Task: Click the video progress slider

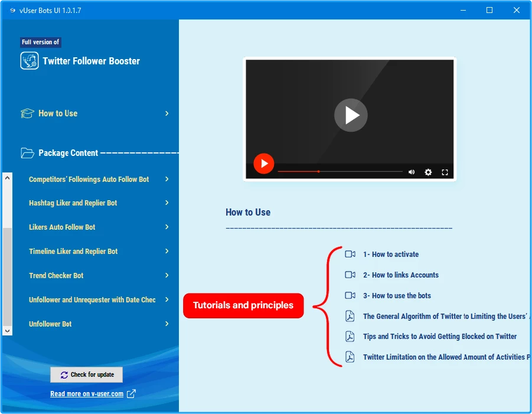Action: pyautogui.click(x=340, y=172)
